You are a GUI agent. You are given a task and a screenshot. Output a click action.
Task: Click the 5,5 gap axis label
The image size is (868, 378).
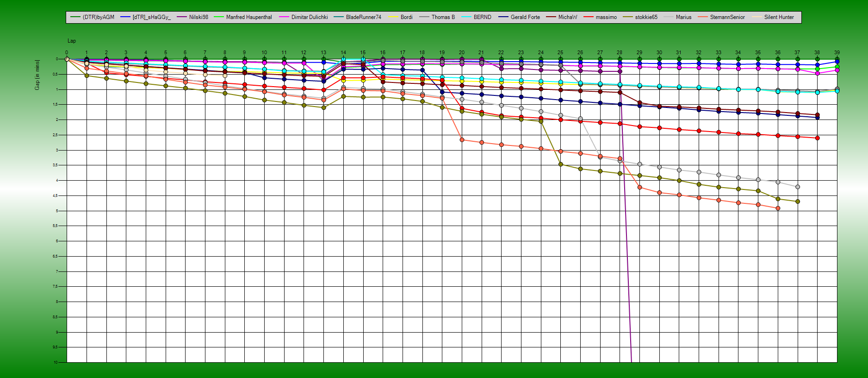click(x=55, y=226)
